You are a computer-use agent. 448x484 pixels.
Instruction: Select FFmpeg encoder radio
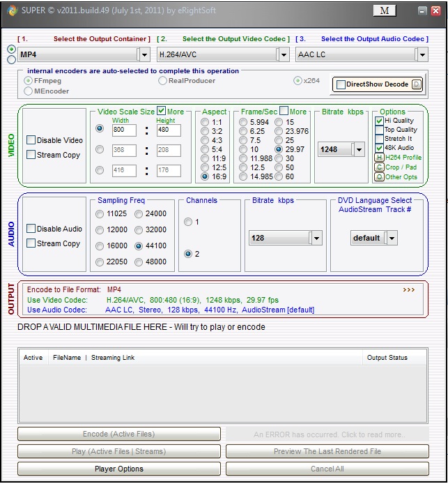(28, 81)
